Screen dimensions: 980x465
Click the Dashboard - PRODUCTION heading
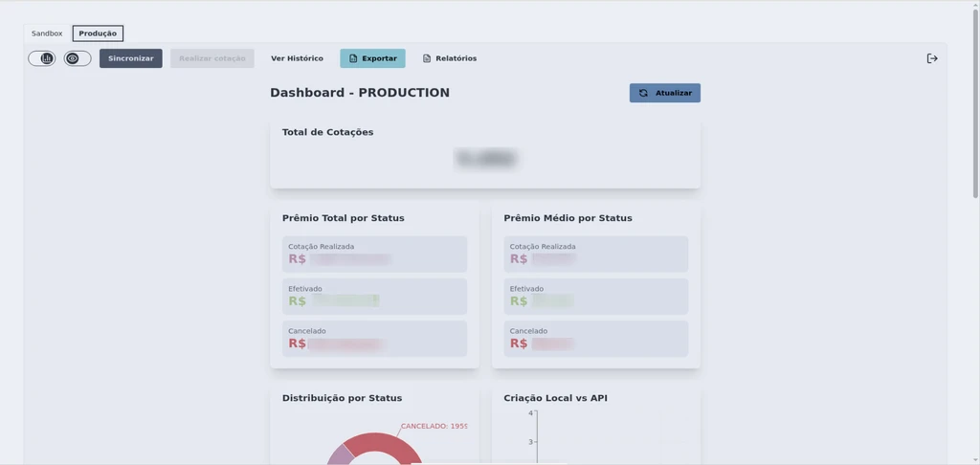[360, 93]
